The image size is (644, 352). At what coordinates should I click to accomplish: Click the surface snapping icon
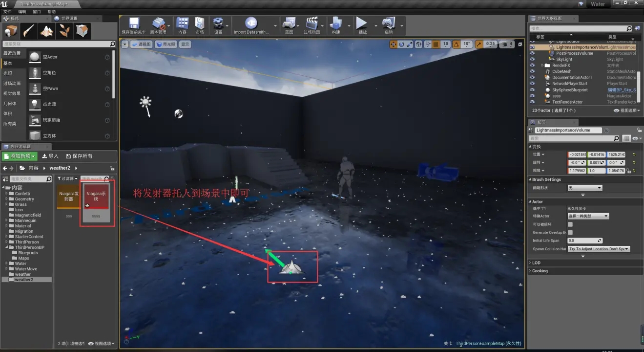point(428,44)
